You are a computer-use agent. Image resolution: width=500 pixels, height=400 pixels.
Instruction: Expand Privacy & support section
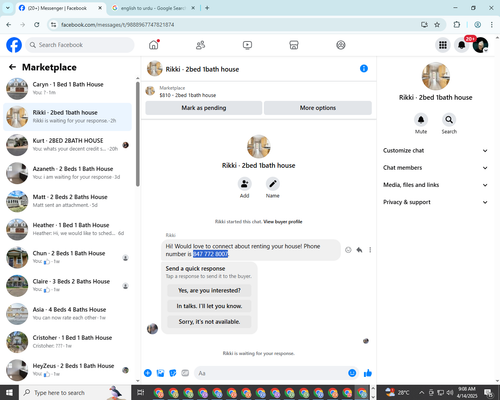[435, 202]
